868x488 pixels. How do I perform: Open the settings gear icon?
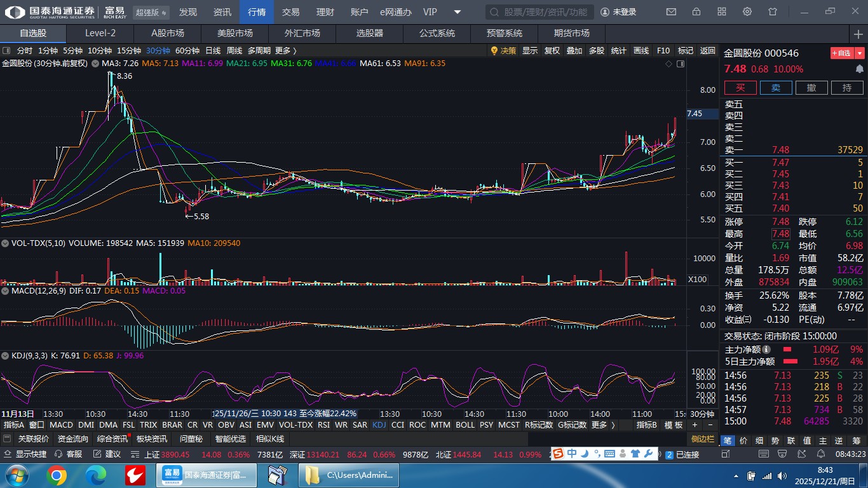coord(747,12)
